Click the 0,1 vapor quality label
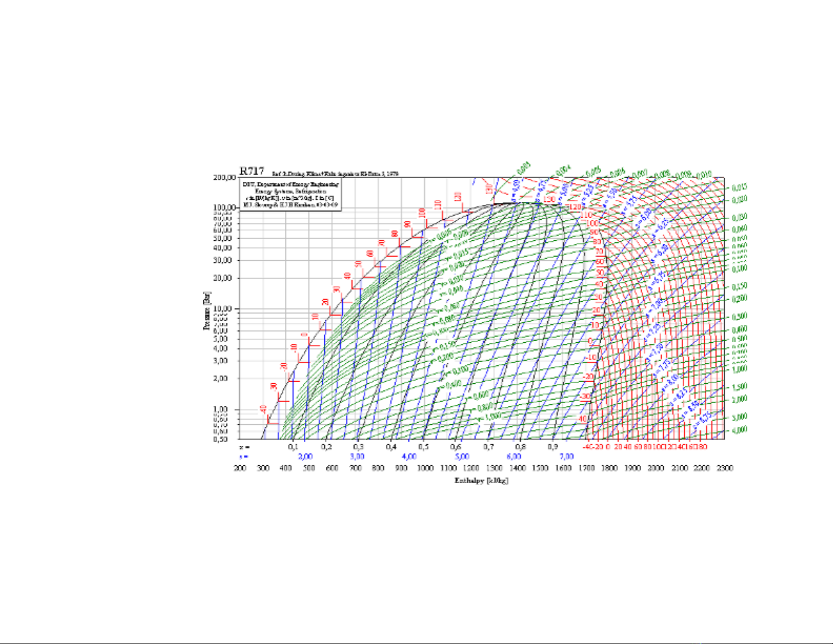Image resolution: width=833 pixels, height=644 pixels. [293, 447]
